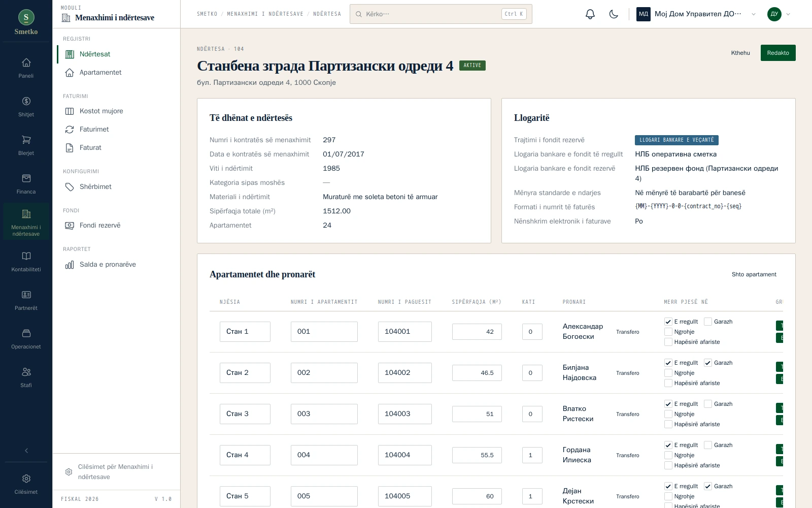
Task: Open Cilësimet për Menaxhimi i ndërtesave
Action: pos(116,472)
